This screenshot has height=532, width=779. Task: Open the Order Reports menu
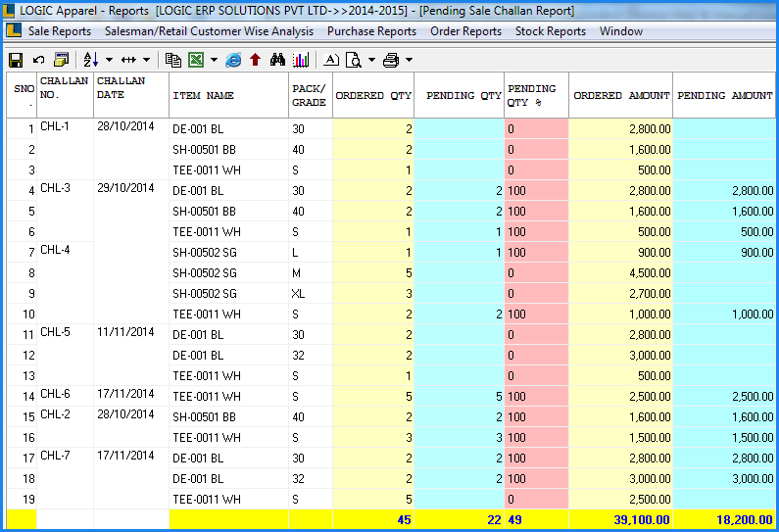[466, 31]
